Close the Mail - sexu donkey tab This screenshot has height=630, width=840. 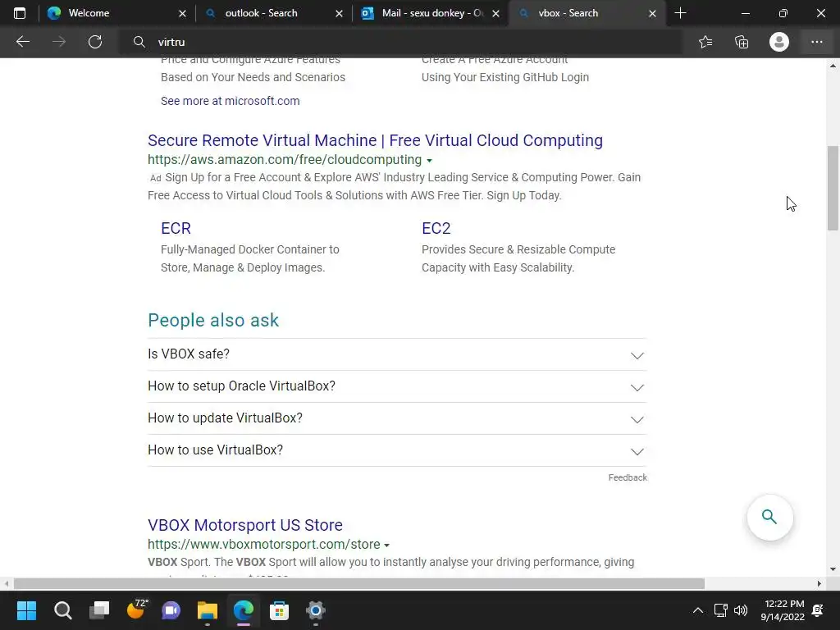pos(496,13)
